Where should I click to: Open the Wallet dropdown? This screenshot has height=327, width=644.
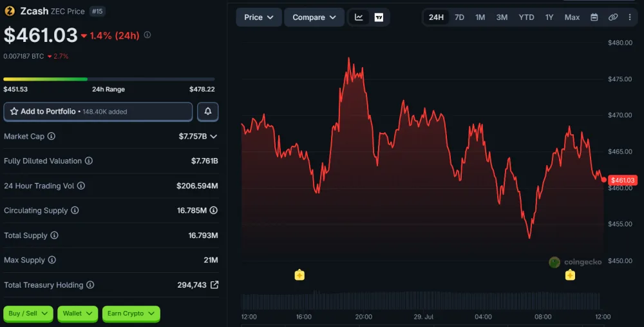(78, 313)
